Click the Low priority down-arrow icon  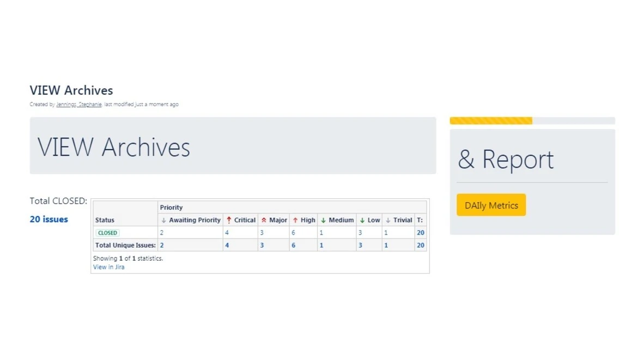(362, 220)
